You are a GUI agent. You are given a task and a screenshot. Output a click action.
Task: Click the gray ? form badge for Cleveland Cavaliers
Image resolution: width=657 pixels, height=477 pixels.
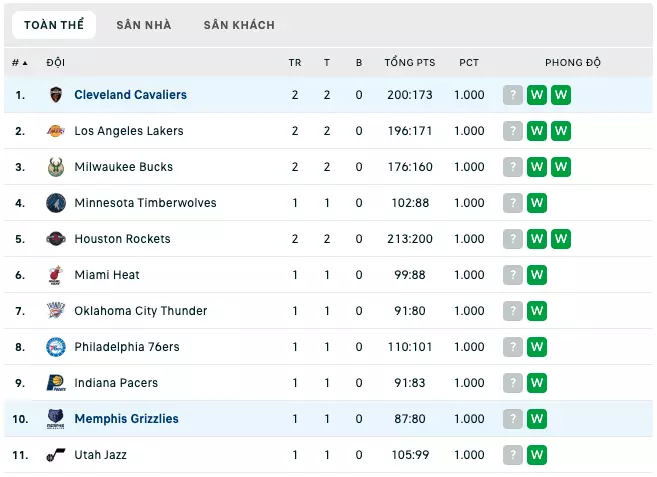(512, 95)
